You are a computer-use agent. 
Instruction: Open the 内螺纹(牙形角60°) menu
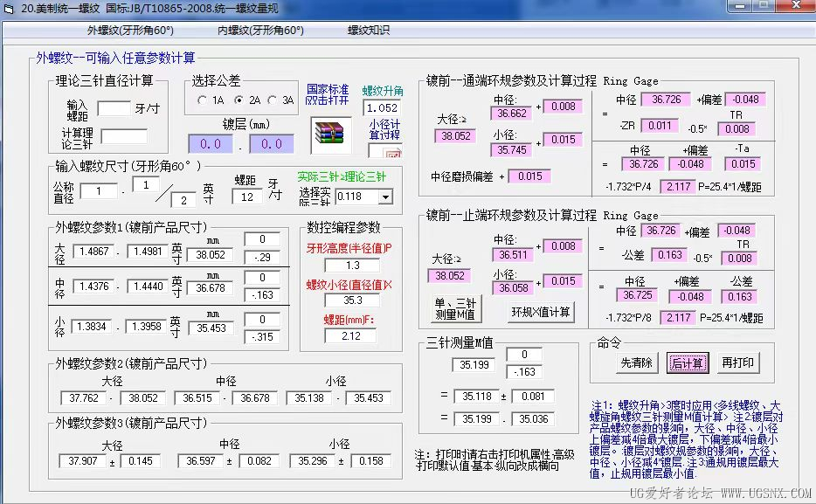(260, 31)
